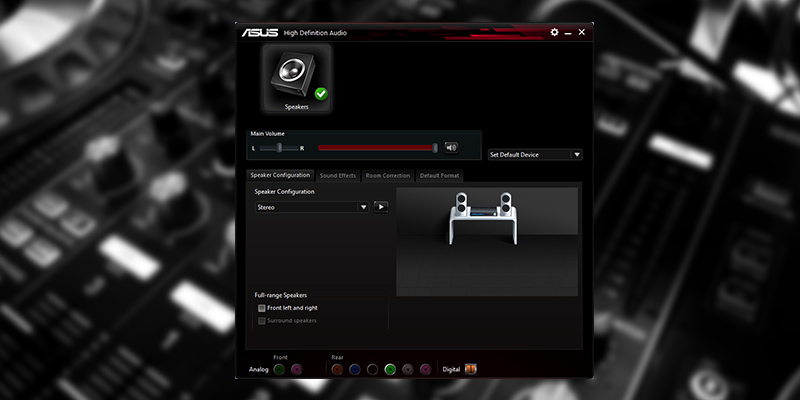800x400 pixels.
Task: Go to the Default Format tab
Action: pyautogui.click(x=438, y=175)
